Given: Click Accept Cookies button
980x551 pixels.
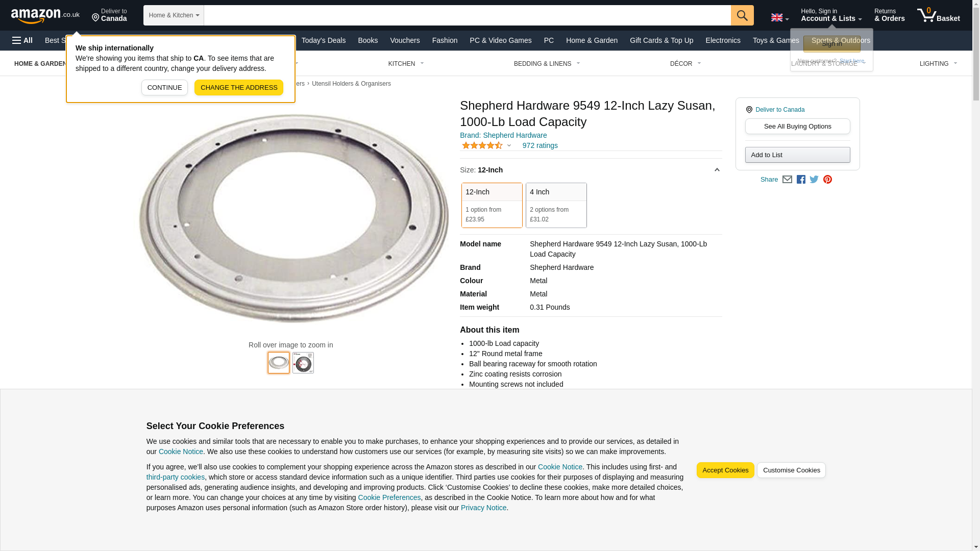Looking at the screenshot, I should coord(725,470).
